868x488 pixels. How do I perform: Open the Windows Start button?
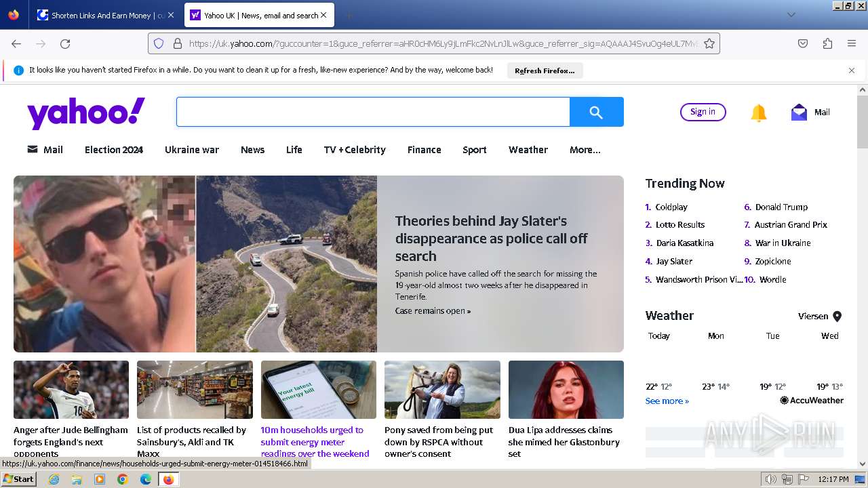(x=18, y=479)
